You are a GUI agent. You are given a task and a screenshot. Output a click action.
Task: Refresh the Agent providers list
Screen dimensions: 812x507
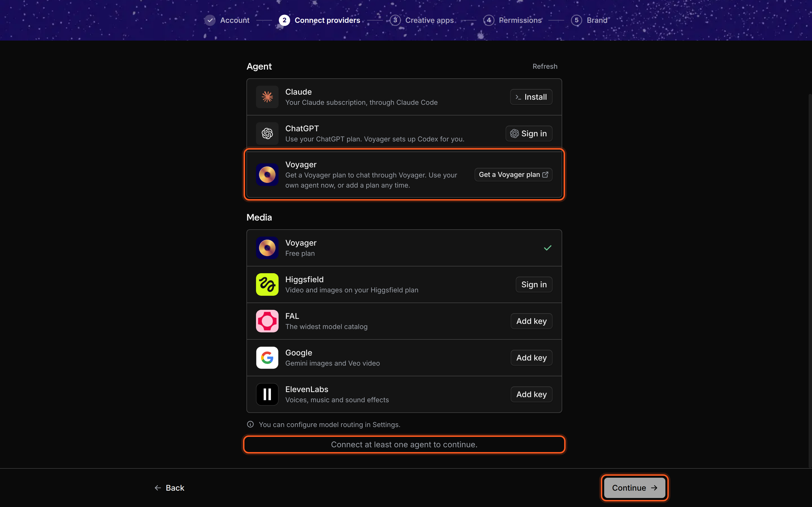coord(545,66)
